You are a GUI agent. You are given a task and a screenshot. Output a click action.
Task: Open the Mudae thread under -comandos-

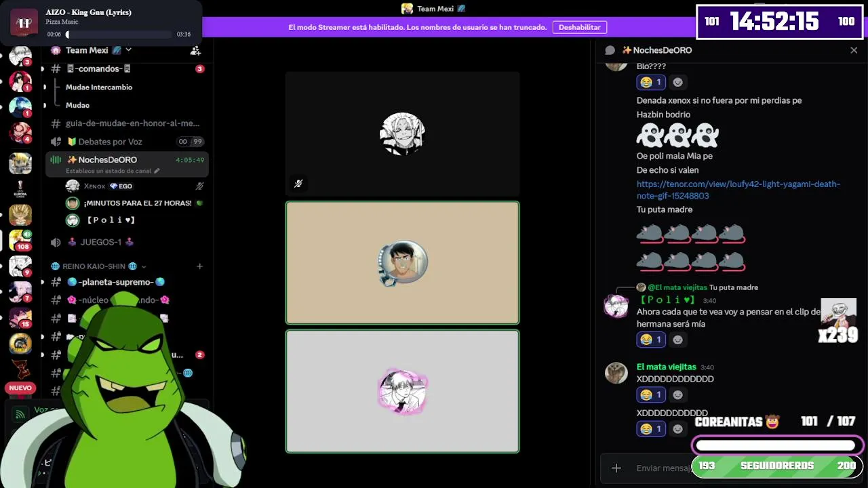click(x=77, y=105)
